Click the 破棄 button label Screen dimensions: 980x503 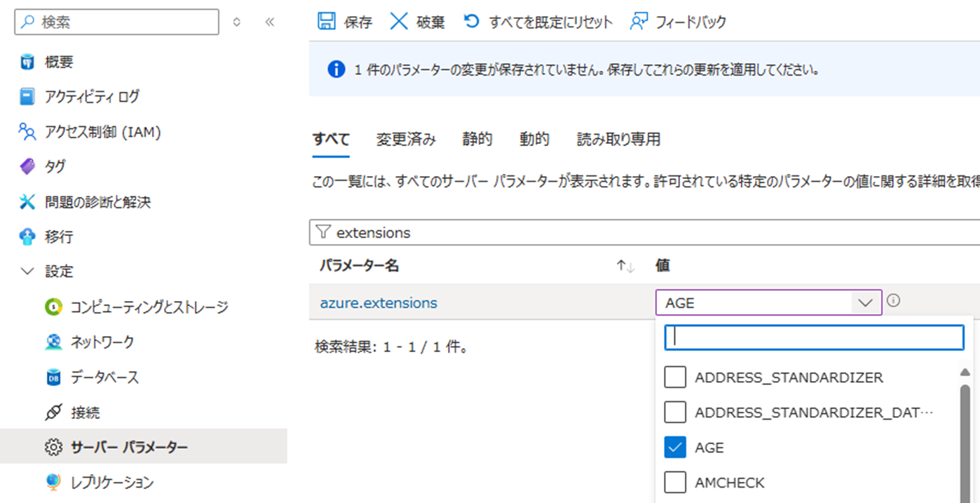tap(430, 22)
